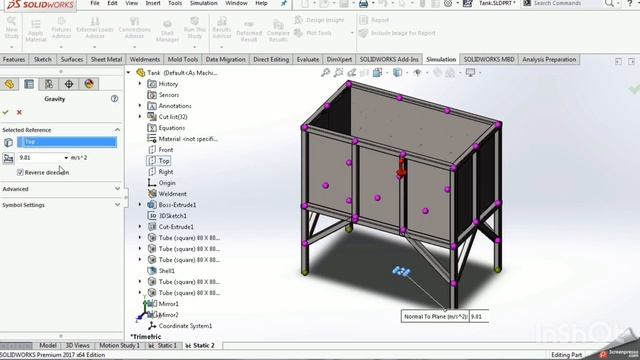Screen dimensions: 640x360
Task: Toggle the Reverse direction checkbox
Action: click(20, 172)
